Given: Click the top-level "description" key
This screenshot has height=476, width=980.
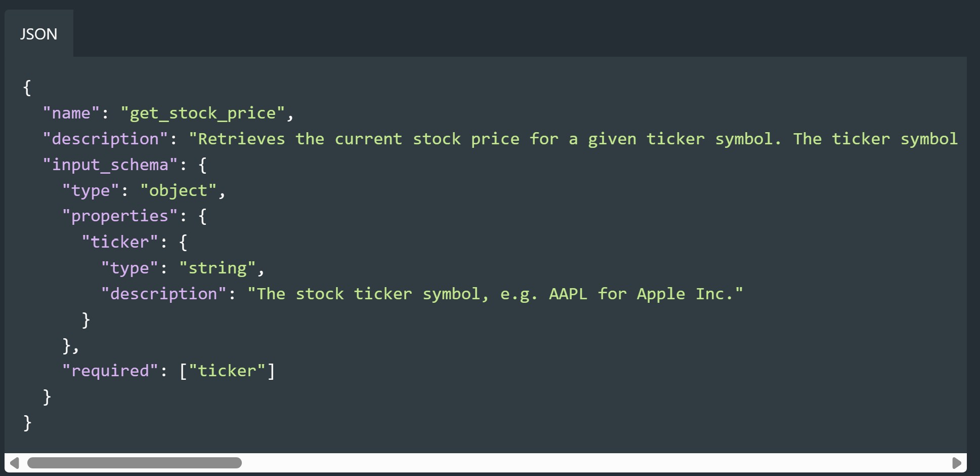Looking at the screenshot, I should (x=105, y=139).
